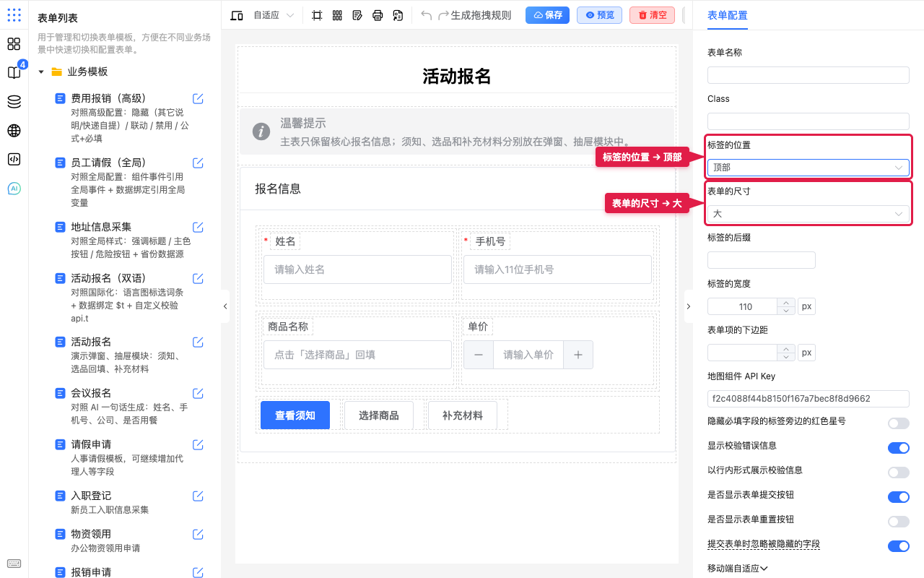
Task: Click the Class input field
Action: pyautogui.click(x=808, y=121)
